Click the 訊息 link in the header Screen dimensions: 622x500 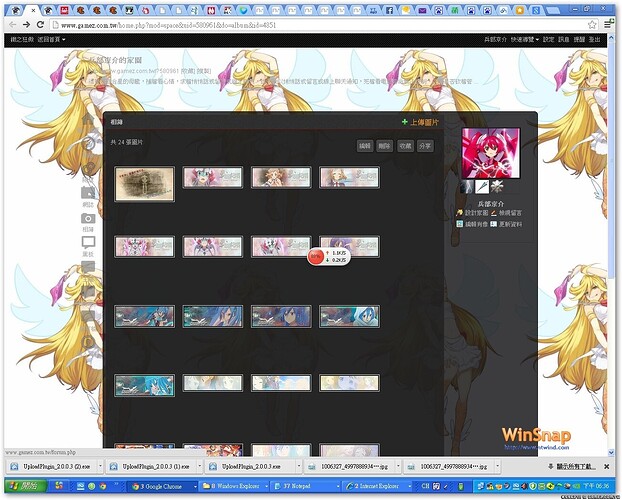(563, 39)
